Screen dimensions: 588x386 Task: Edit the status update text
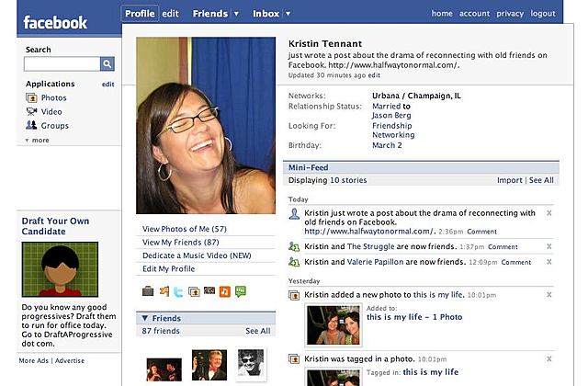(374, 75)
